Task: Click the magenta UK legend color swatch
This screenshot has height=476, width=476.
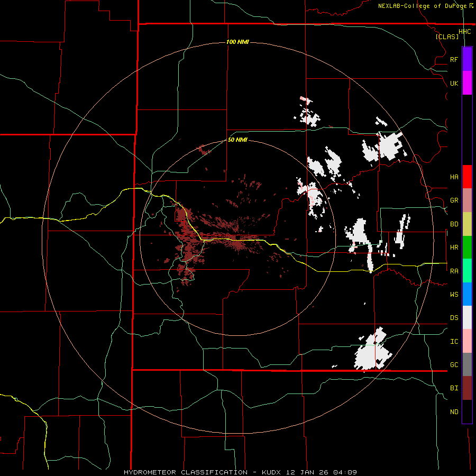Action: [x=467, y=83]
